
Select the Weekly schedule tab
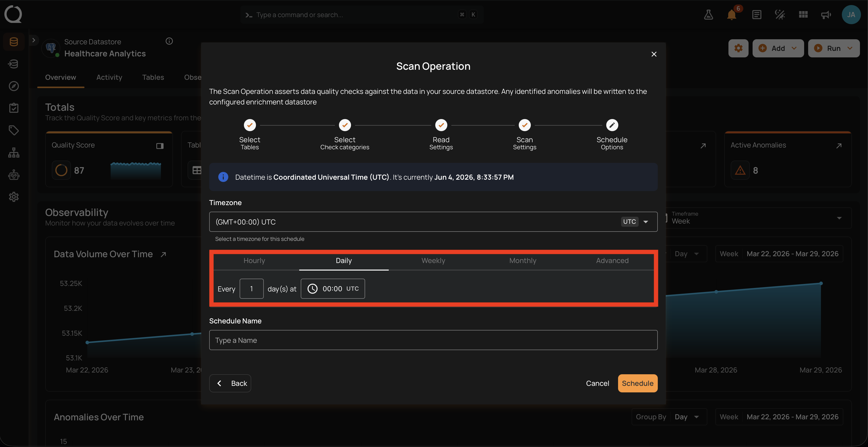click(x=433, y=260)
